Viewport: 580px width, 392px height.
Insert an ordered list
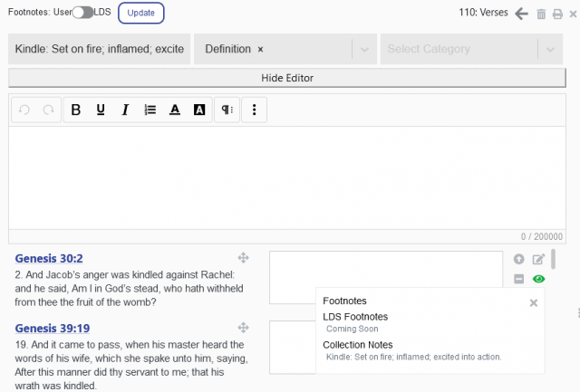point(150,110)
